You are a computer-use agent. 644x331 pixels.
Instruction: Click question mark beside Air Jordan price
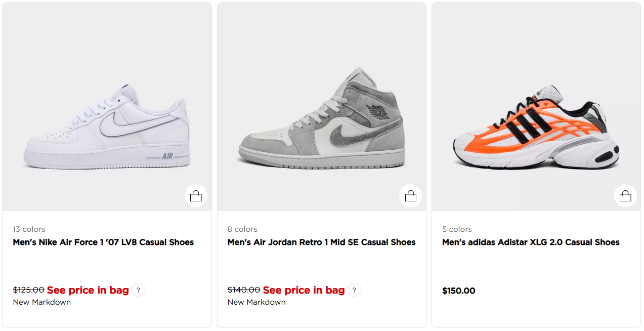(x=354, y=290)
